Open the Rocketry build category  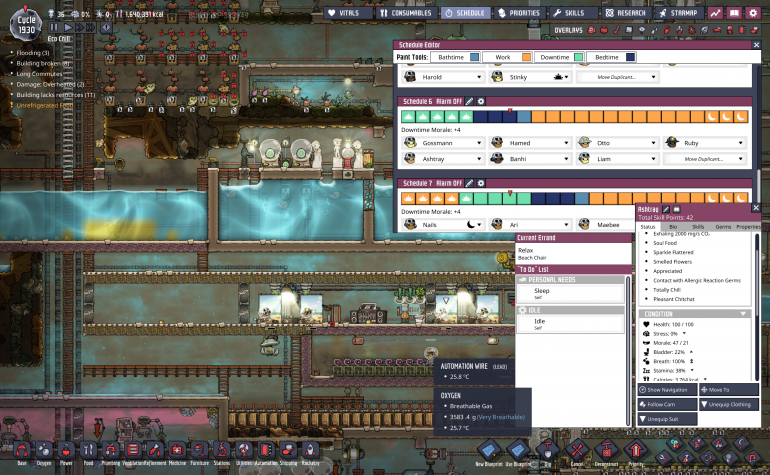(x=310, y=450)
